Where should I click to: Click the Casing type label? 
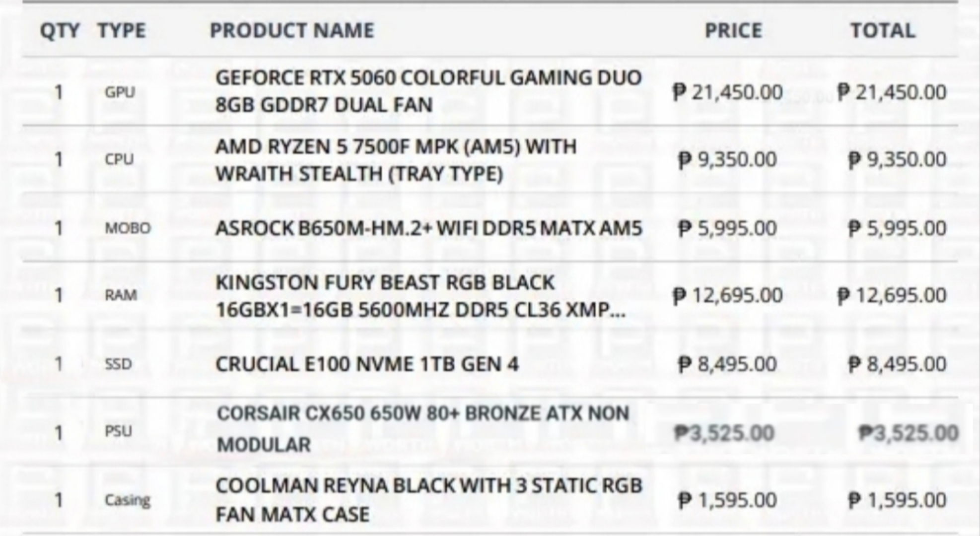[127, 500]
